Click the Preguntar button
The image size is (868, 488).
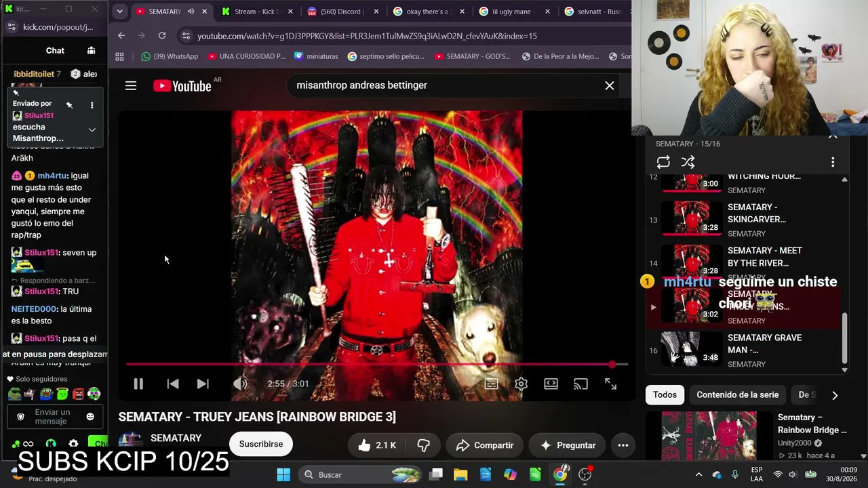click(x=568, y=445)
